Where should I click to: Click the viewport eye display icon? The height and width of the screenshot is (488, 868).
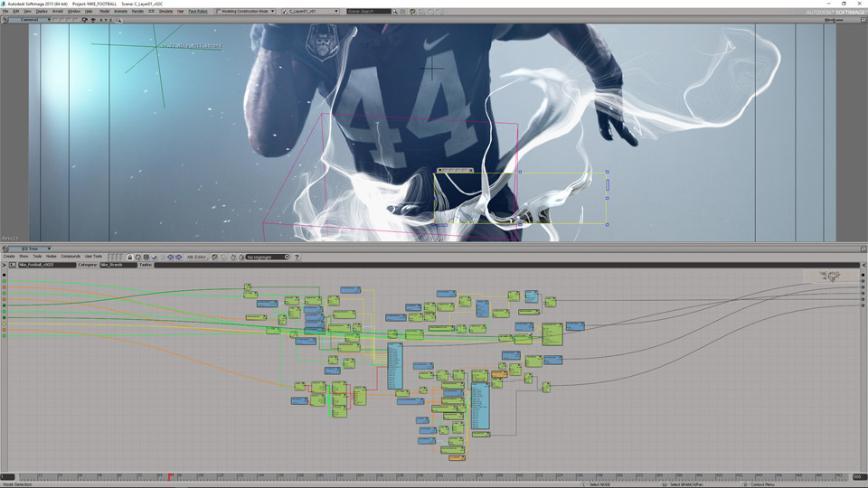pyautogui.click(x=93, y=20)
